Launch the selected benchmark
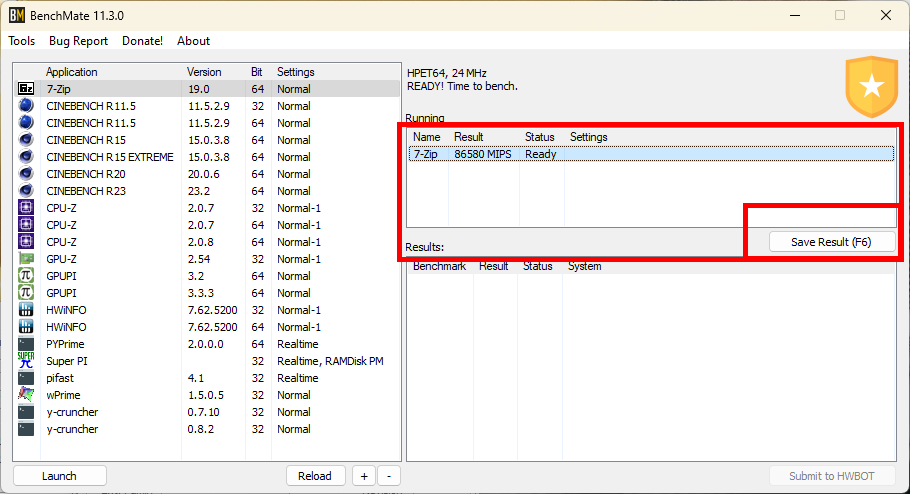This screenshot has height=494, width=910. click(59, 476)
